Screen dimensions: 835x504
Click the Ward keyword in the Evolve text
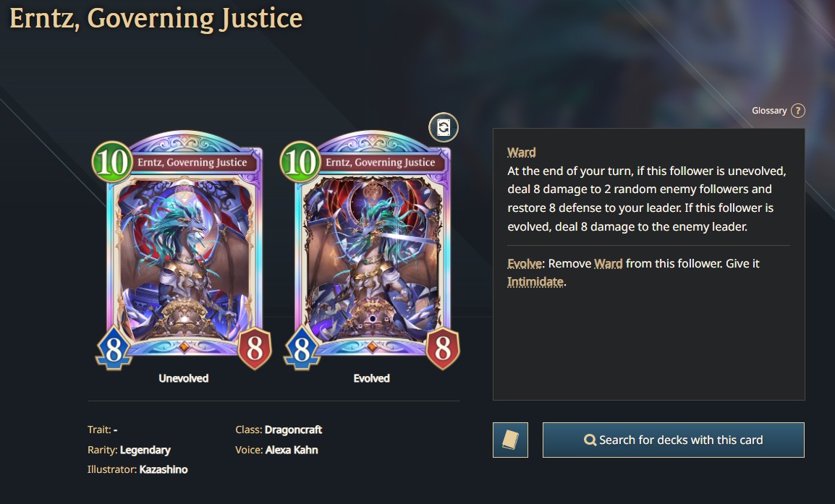tap(608, 263)
